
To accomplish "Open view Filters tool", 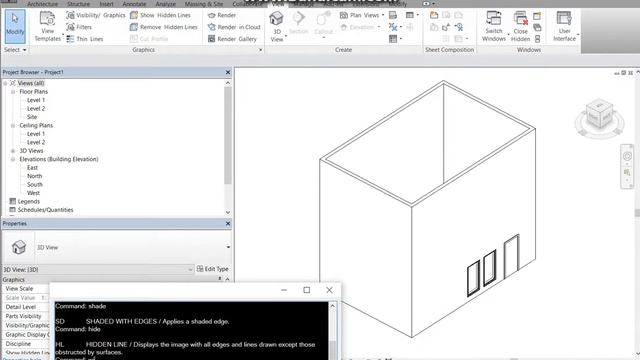I will 79,27.
